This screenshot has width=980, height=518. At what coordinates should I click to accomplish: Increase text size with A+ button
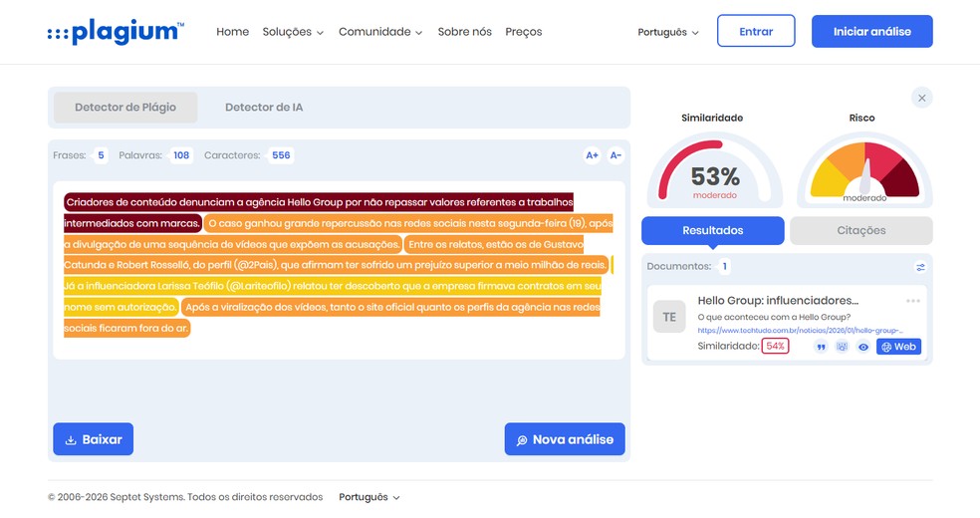coord(592,155)
